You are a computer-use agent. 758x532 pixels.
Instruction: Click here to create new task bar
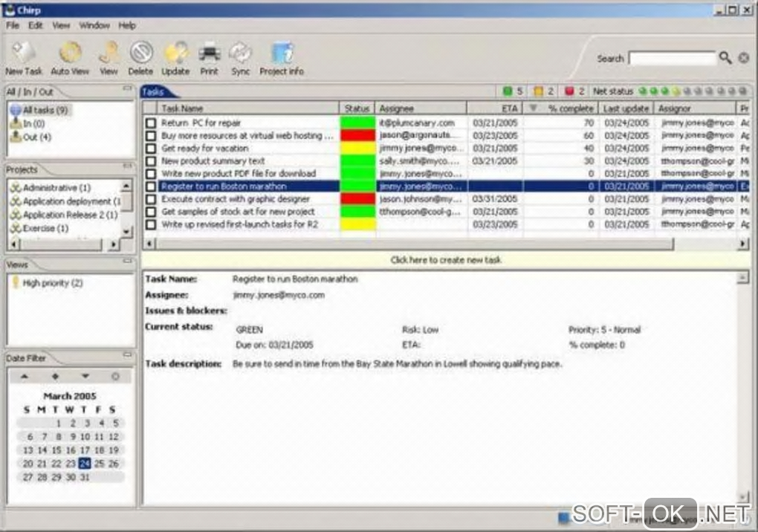[446, 260]
